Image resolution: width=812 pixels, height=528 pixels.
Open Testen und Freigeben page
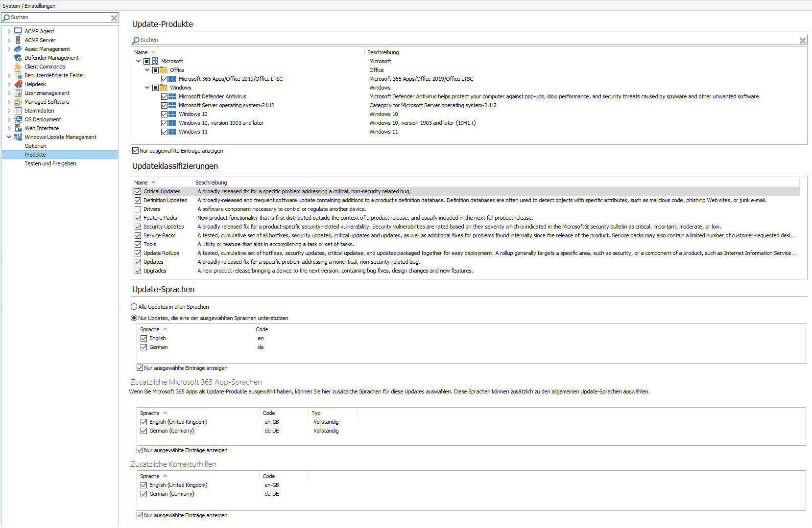[50, 163]
